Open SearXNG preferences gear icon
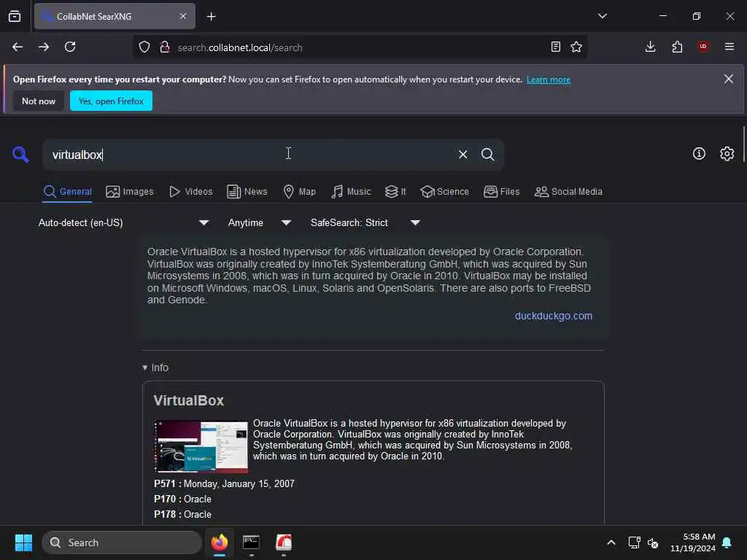This screenshot has width=747, height=560. click(x=727, y=154)
